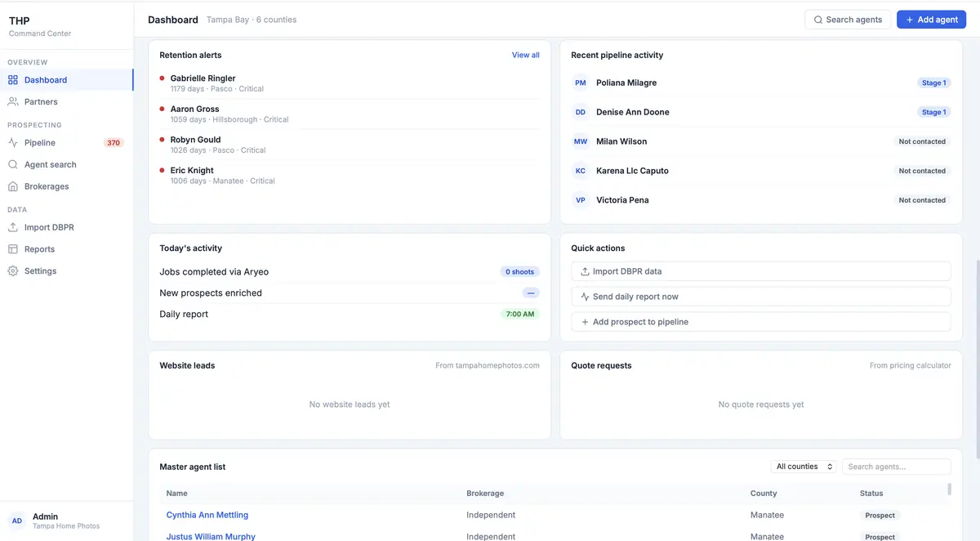Click Prospect status for Cynthia Ann Mettling
This screenshot has width=980, height=541.
(880, 516)
